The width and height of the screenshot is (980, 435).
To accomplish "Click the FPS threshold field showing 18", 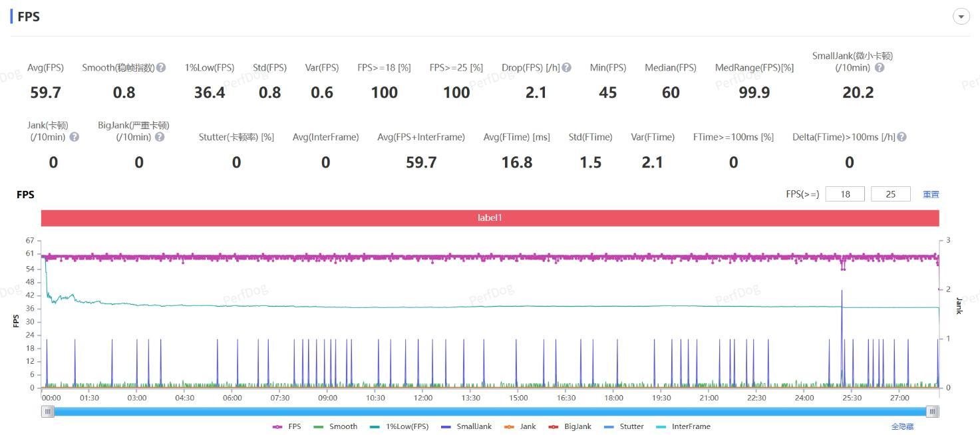I will point(845,194).
